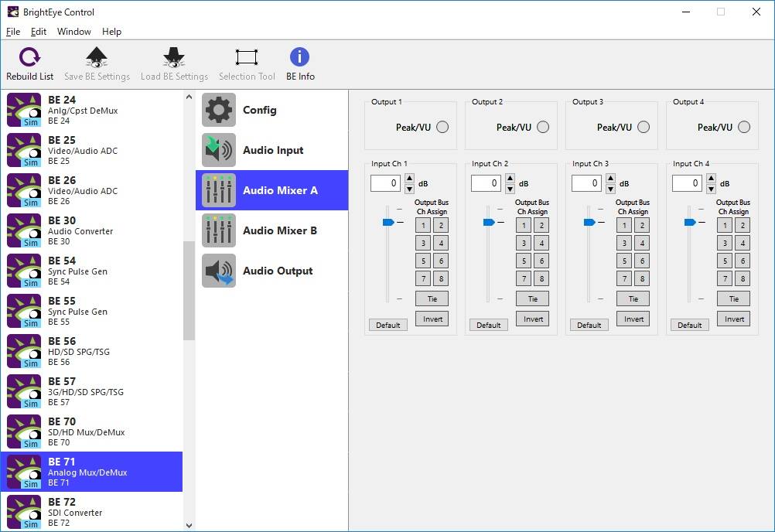Assign Input Ch 1 to output bus 1
The height and width of the screenshot is (532, 775).
click(423, 225)
